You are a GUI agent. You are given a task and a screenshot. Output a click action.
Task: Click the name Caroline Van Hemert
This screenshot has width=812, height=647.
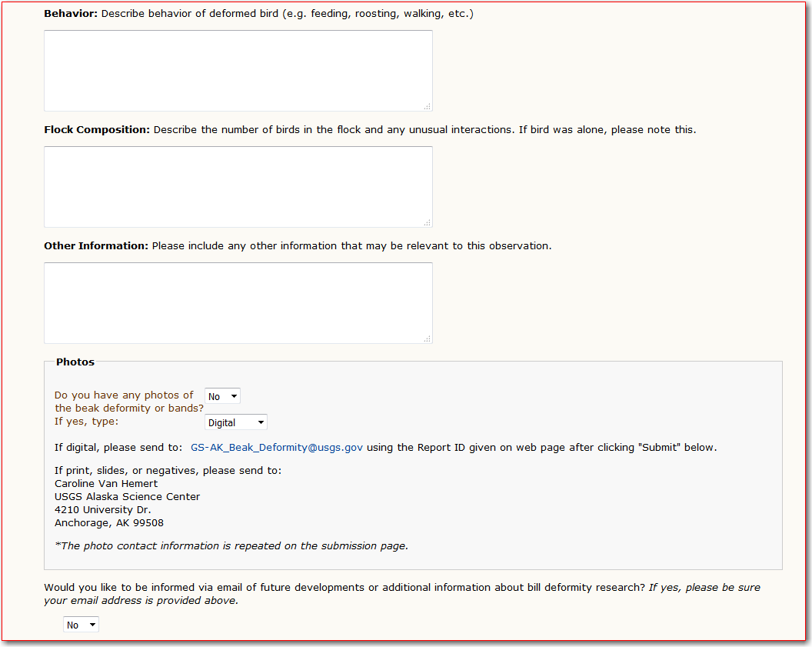[x=106, y=483]
